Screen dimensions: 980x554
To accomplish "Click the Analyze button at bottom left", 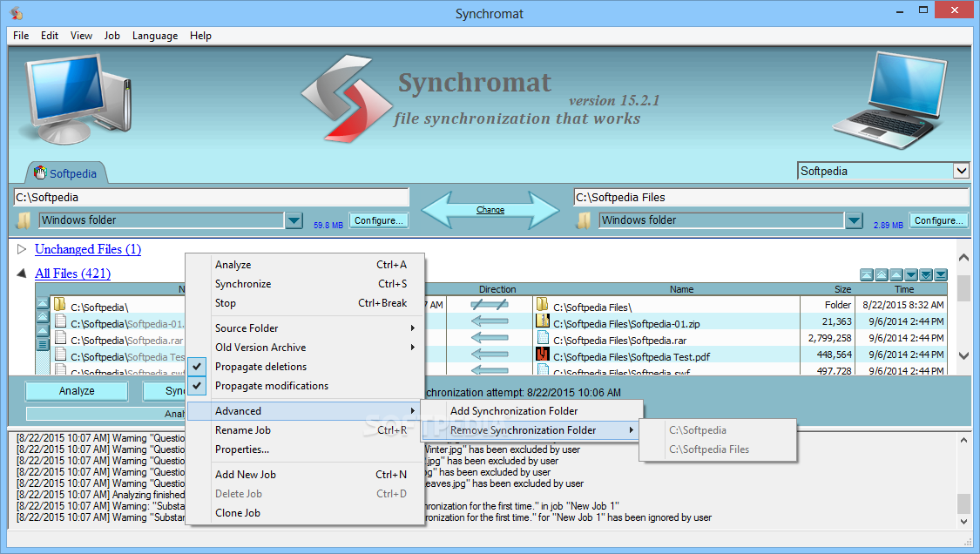I will point(77,391).
